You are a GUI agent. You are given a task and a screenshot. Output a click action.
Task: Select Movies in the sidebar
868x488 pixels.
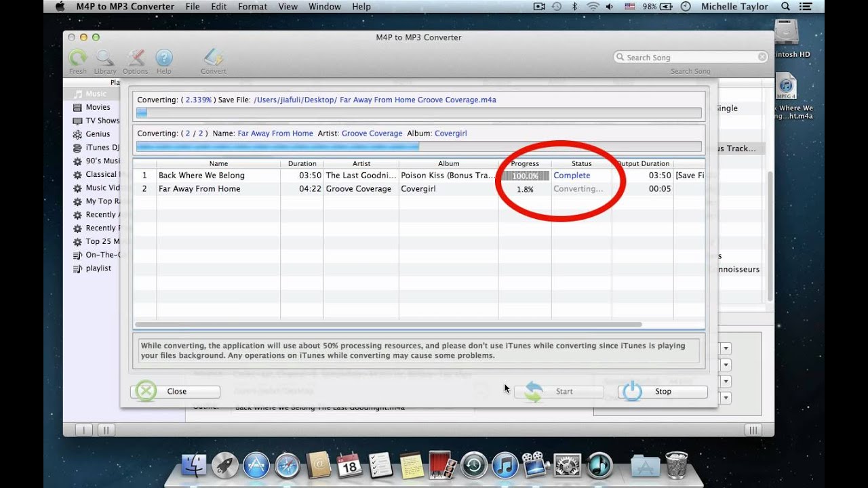(92, 107)
